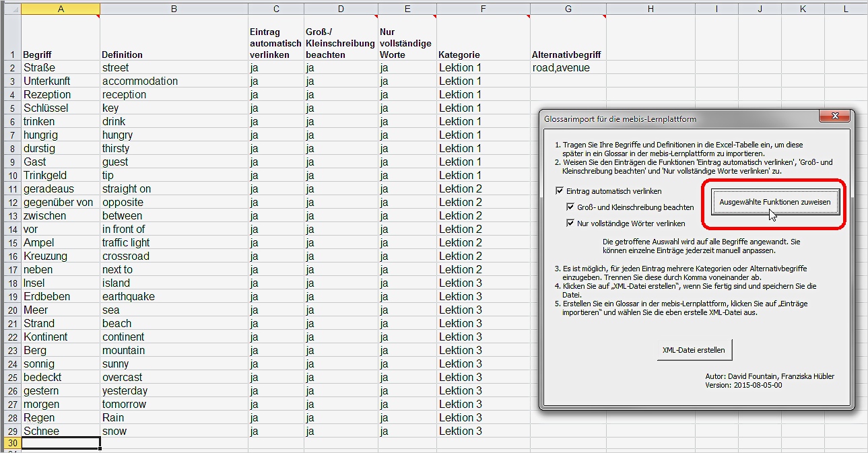Viewport: 868px width, 453px height.
Task: Select the empty active cell A30
Action: click(x=60, y=444)
